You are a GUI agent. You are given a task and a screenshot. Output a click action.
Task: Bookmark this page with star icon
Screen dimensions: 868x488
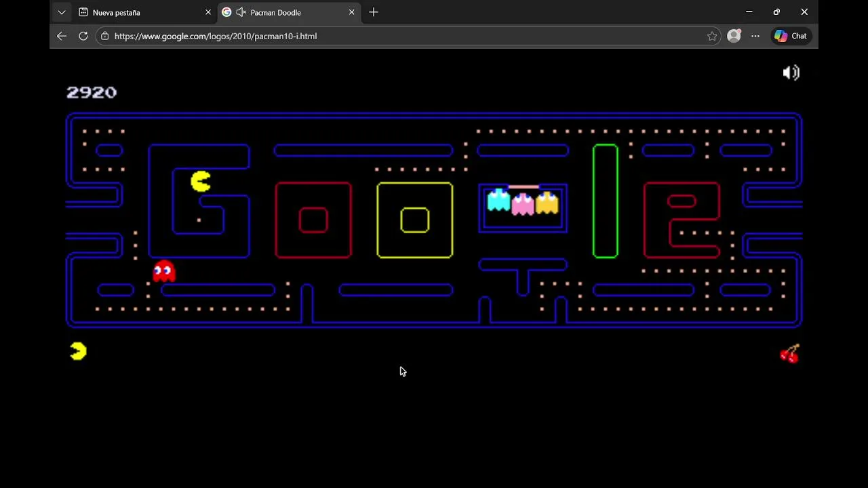[712, 36]
